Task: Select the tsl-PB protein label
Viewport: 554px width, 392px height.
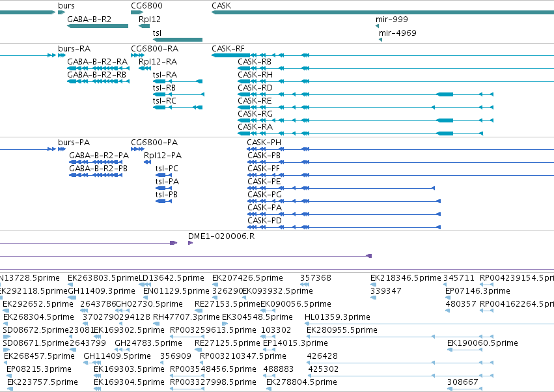Action: click(x=167, y=195)
